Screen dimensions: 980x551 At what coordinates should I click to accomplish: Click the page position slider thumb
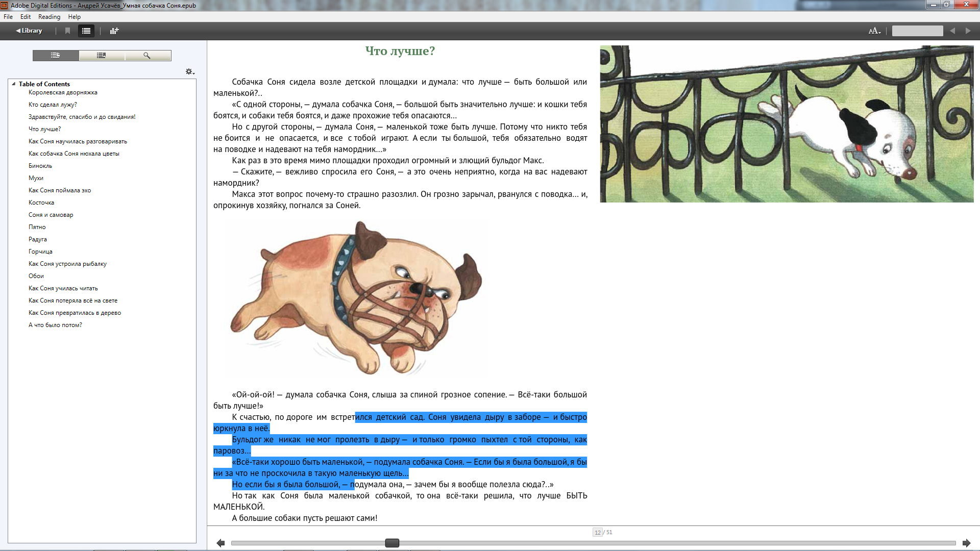392,543
